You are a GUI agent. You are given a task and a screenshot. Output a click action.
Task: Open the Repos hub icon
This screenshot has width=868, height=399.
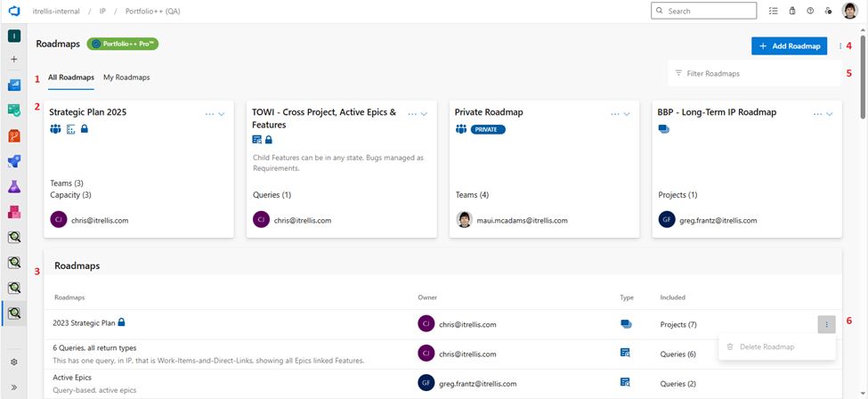click(14, 135)
